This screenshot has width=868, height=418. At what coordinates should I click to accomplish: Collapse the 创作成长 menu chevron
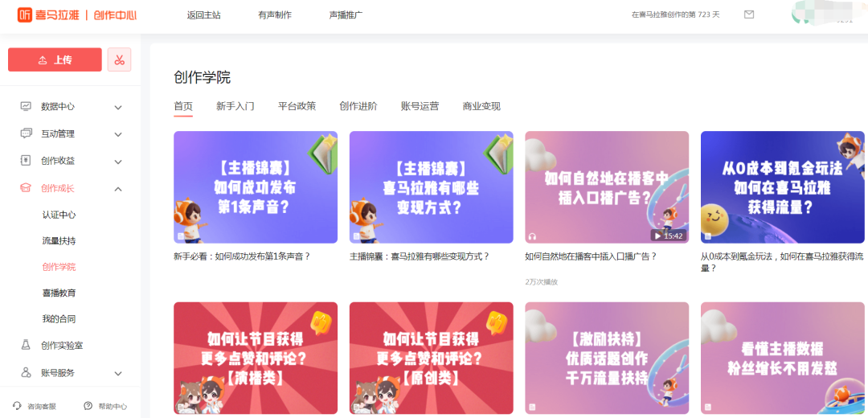118,189
